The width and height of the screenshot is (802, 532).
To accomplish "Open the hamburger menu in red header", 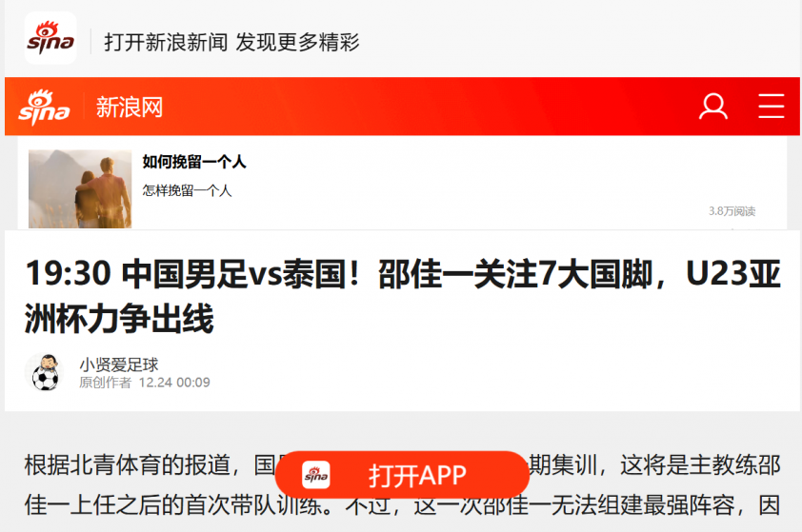I will [x=771, y=107].
